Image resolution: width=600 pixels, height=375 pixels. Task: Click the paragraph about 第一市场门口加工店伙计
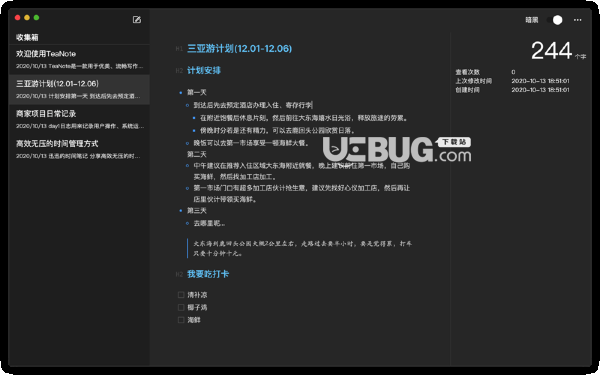click(x=302, y=194)
